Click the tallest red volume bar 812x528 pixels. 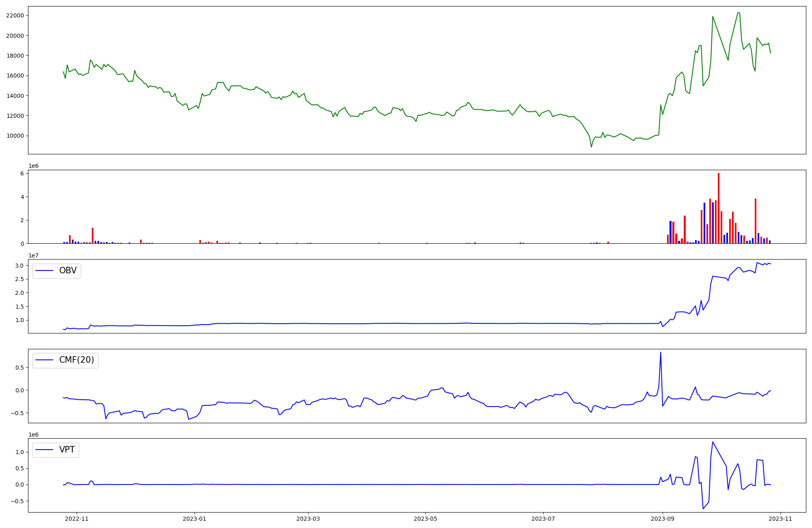(718, 208)
